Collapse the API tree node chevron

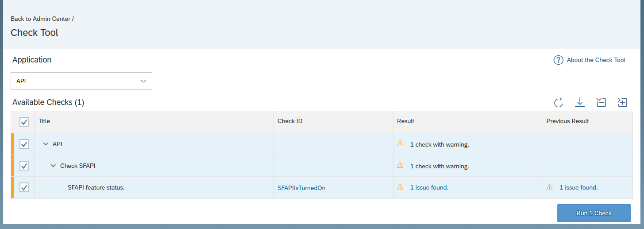(x=46, y=144)
